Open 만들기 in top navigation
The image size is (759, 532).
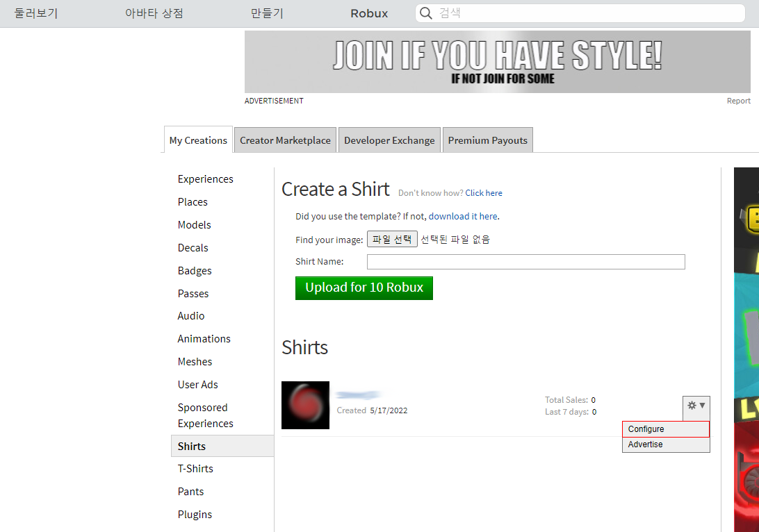coord(267,13)
